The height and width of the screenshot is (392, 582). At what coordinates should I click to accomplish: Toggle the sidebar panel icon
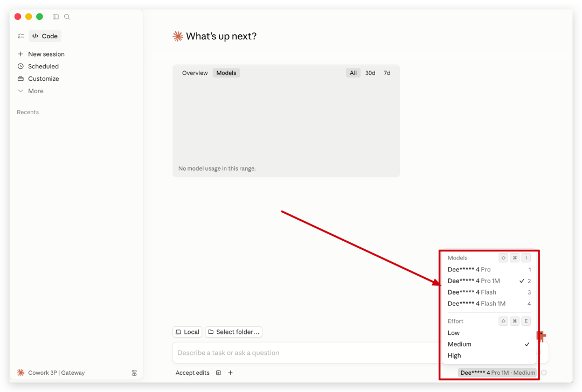(x=56, y=17)
